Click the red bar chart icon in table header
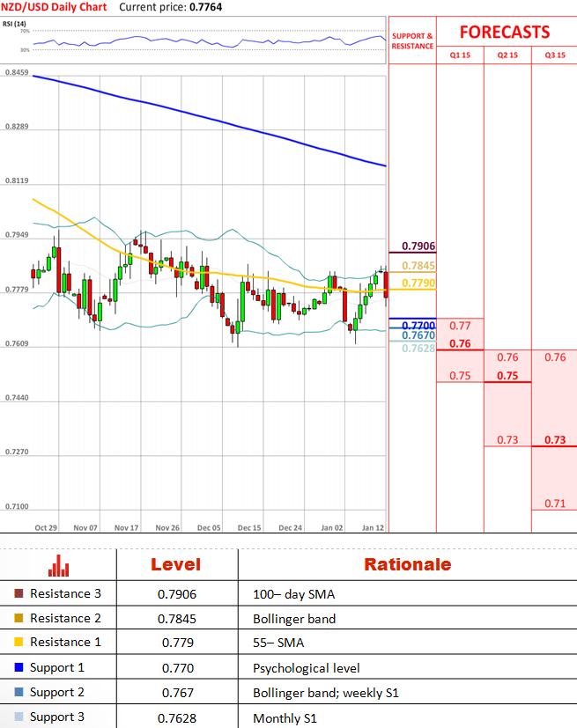Viewport: 577px width, 728px height. pos(58,564)
